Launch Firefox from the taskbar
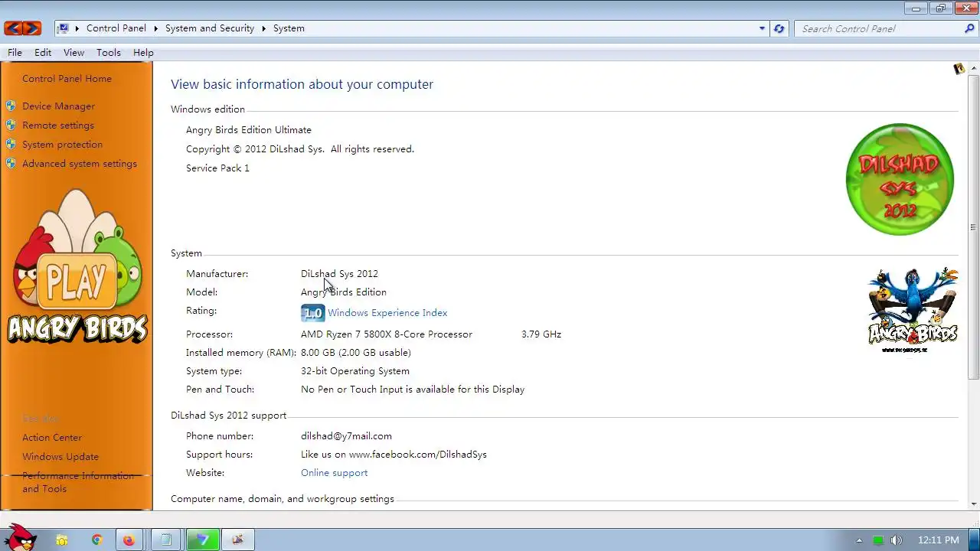The width and height of the screenshot is (980, 551). click(x=129, y=540)
